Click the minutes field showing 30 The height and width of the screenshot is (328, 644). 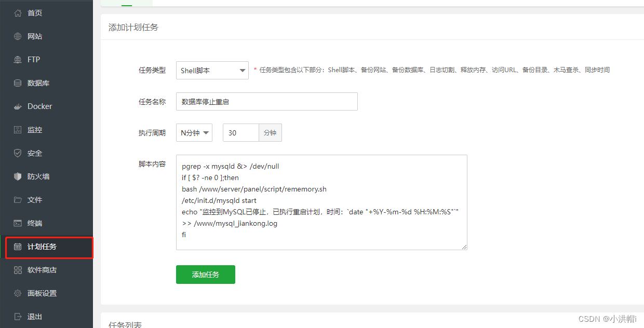[x=240, y=133]
